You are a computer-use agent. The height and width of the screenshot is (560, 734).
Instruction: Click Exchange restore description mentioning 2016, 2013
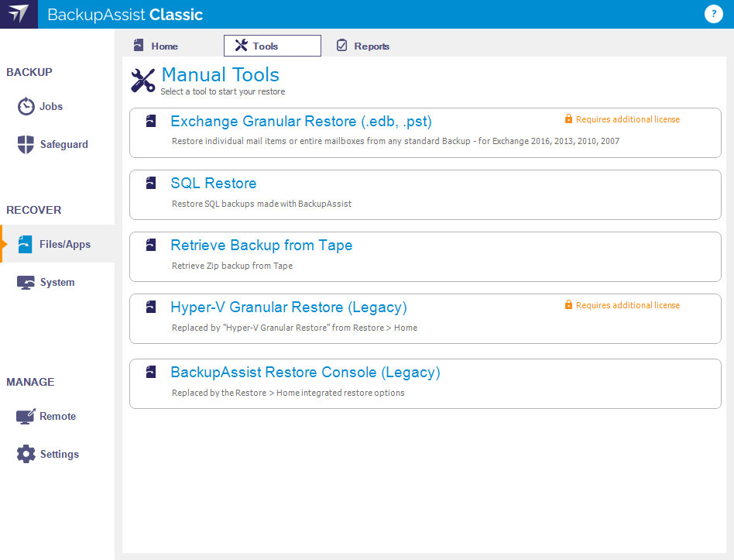point(395,141)
